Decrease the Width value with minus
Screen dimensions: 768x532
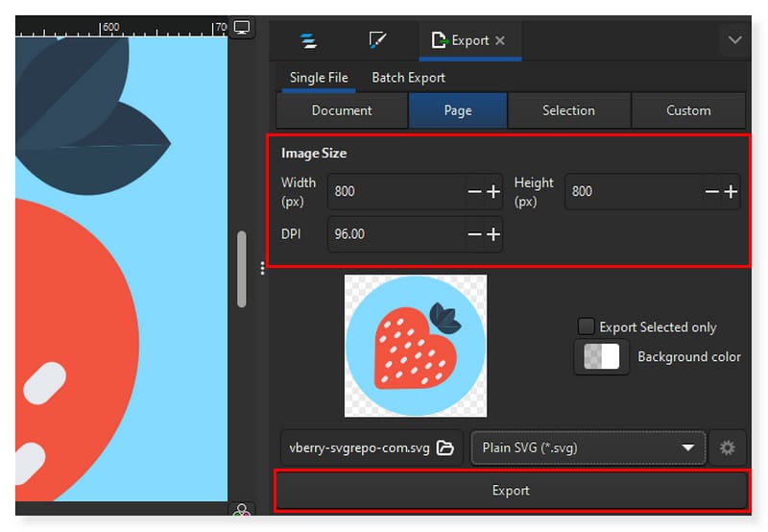click(x=474, y=191)
